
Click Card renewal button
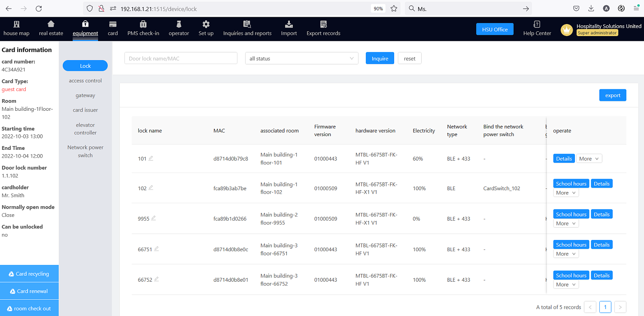[x=29, y=291]
